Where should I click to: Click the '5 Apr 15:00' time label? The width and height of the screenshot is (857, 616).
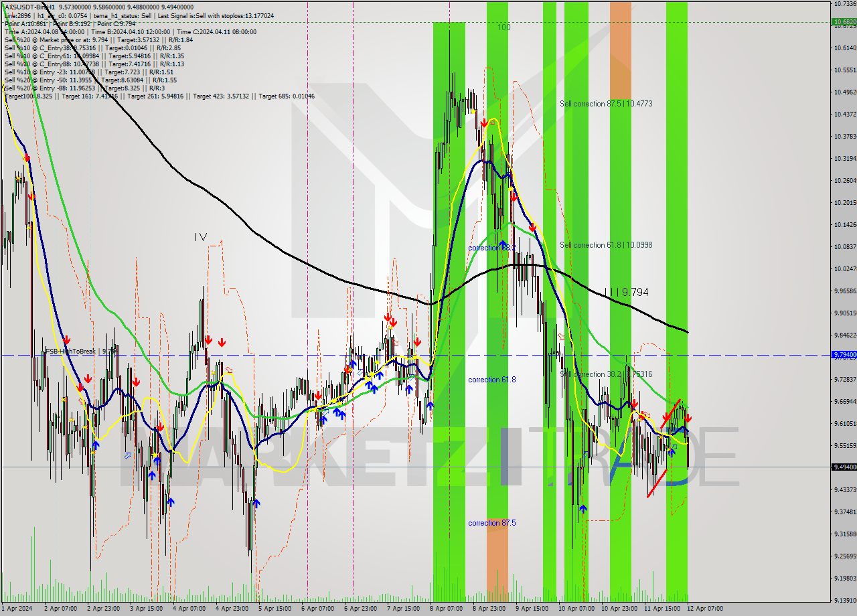276,609
